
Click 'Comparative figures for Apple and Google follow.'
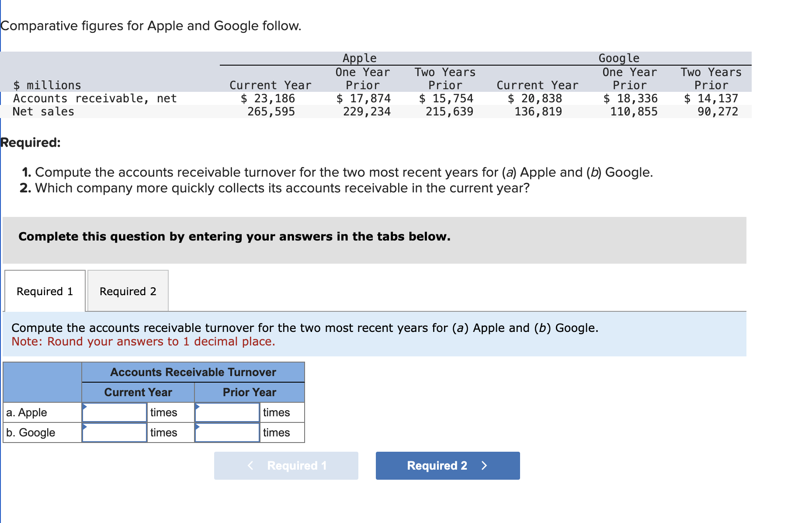click(151, 26)
